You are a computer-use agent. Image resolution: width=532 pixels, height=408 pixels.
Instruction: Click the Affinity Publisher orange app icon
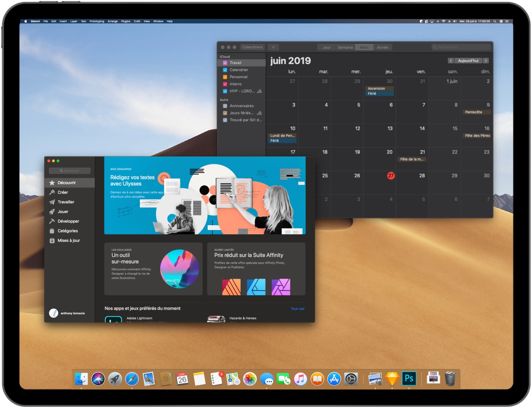point(231,287)
